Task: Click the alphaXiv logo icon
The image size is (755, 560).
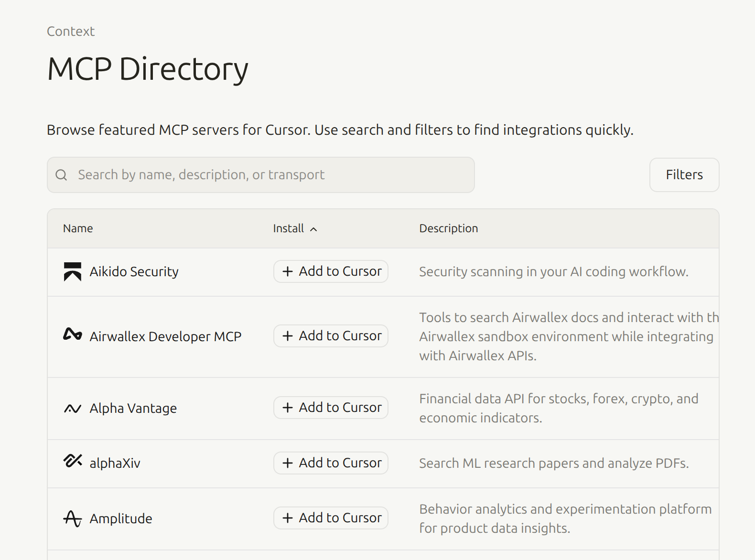Action: (x=73, y=461)
